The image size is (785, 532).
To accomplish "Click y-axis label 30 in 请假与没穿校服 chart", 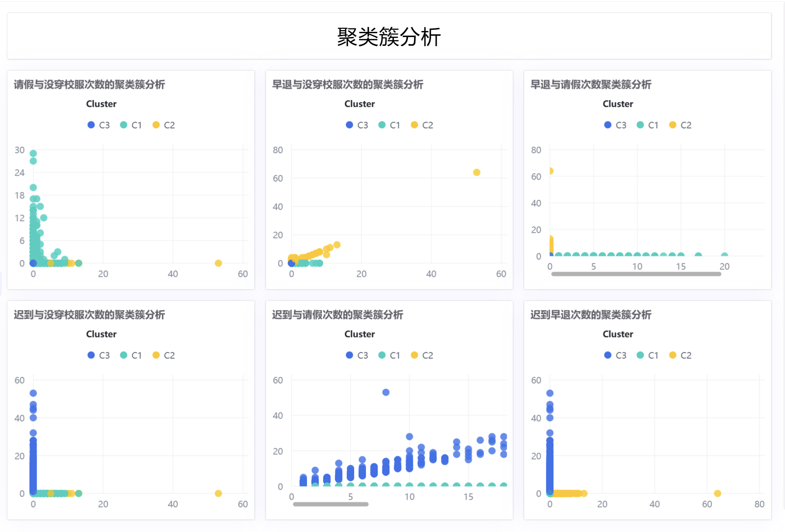I will point(20,150).
